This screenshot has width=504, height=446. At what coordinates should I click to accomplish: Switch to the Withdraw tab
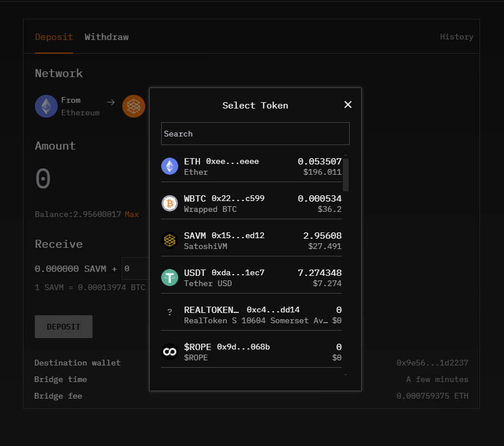[x=106, y=37]
